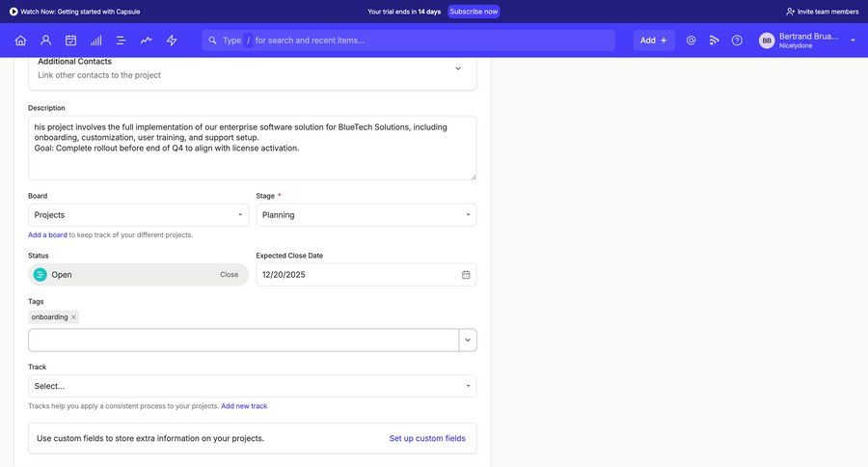Screen dimensions: 868x467
Task: Expand the Additional Contacts section
Action: click(458, 69)
